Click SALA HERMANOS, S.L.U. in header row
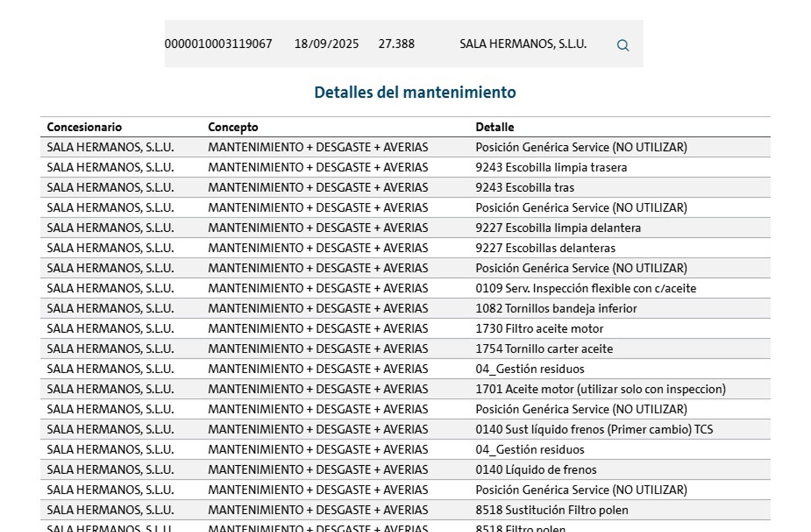 tap(523, 44)
